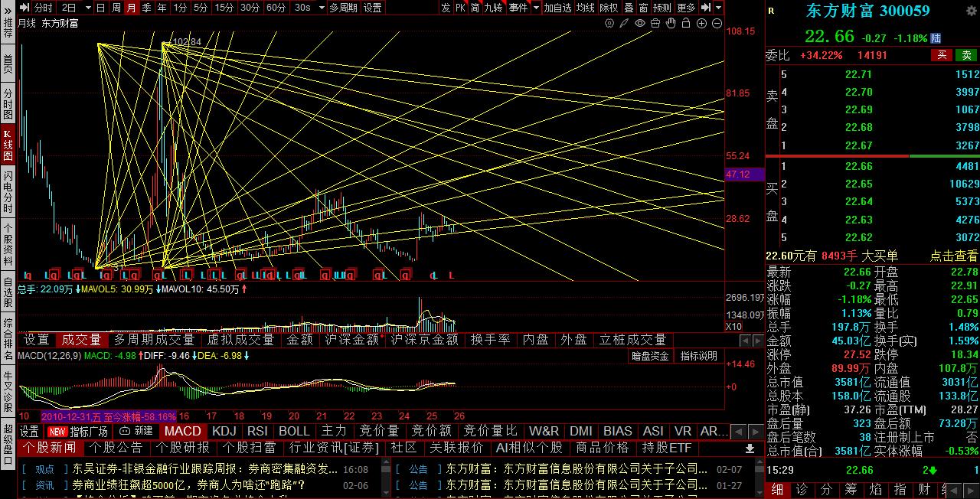980x499 pixels.
Task: Select the 60分 period
Action: point(276,8)
